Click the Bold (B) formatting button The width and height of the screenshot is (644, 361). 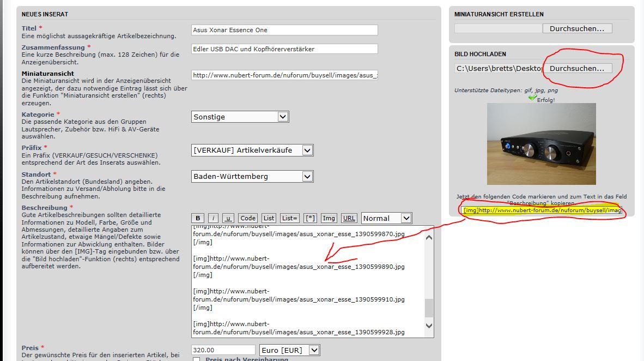[198, 218]
